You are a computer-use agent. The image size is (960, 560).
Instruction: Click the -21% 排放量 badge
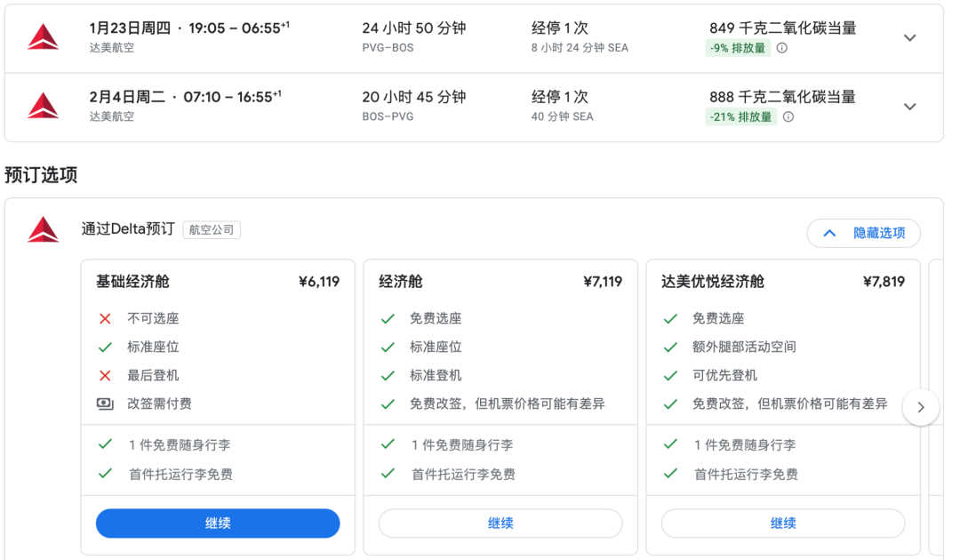tap(740, 116)
